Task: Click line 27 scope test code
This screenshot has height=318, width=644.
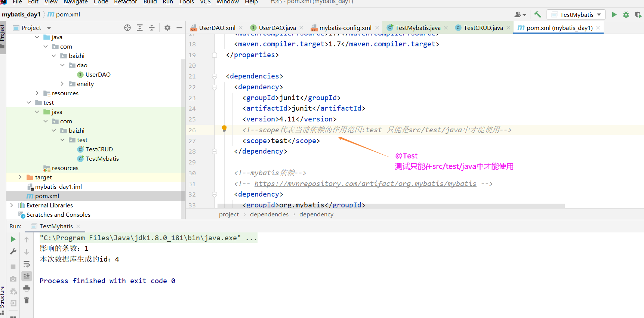Action: point(281,141)
